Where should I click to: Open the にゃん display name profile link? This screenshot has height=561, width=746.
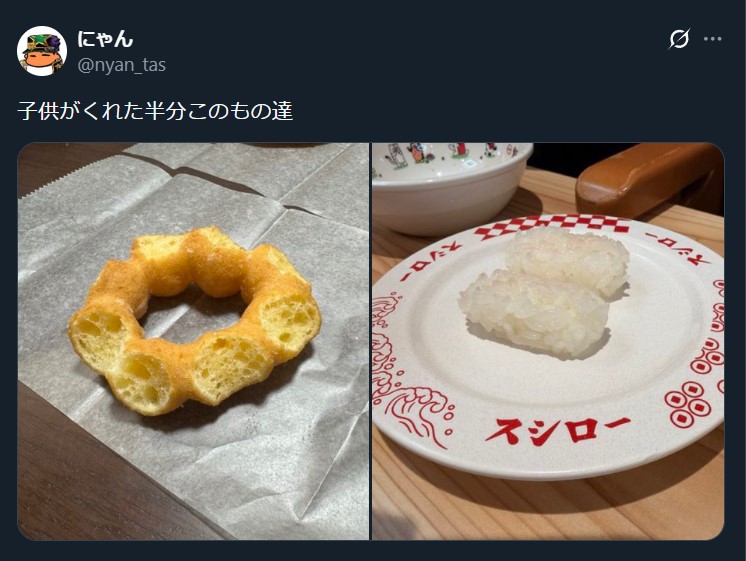[x=105, y=39]
